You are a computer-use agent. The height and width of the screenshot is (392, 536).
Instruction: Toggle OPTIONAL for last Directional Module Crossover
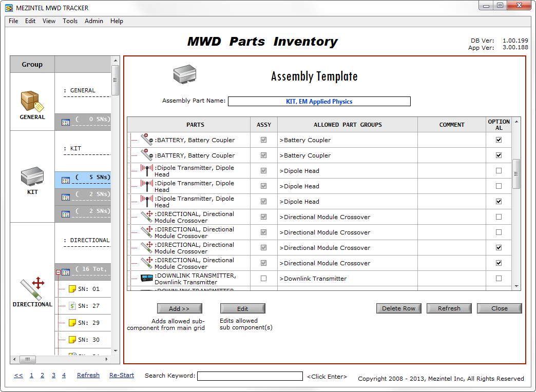pos(499,263)
